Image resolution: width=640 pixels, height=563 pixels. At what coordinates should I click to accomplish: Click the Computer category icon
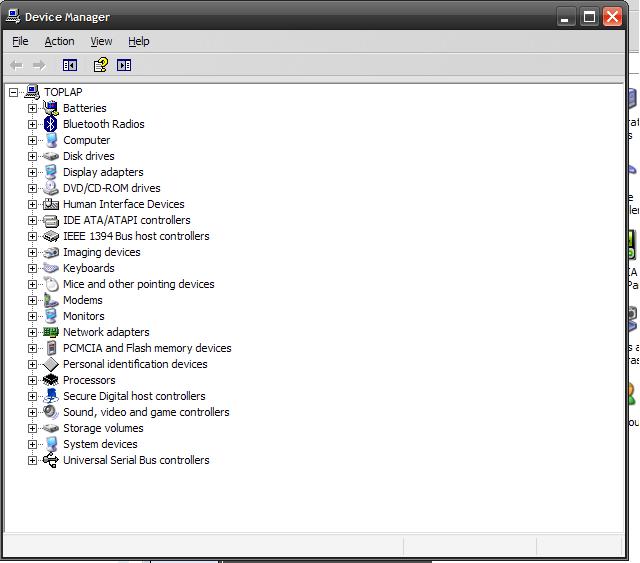click(51, 140)
